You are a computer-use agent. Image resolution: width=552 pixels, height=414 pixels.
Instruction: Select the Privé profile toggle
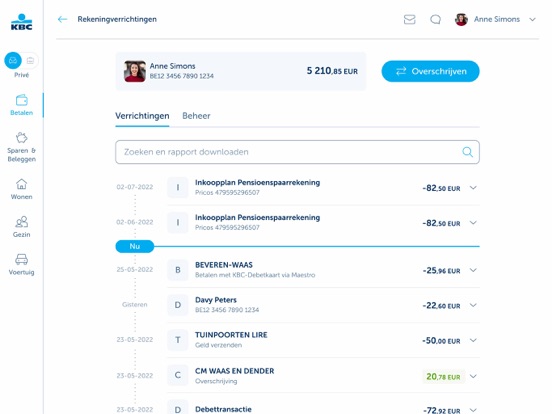[x=13, y=60]
